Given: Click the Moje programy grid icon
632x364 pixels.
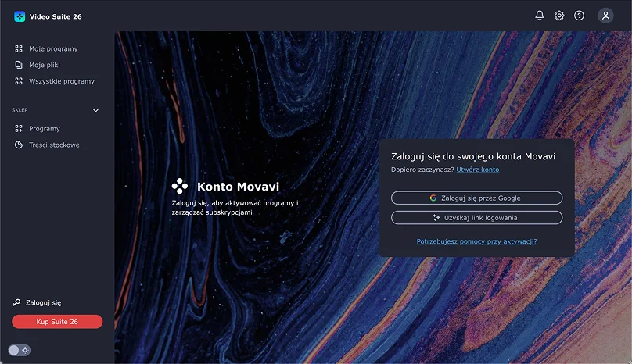Looking at the screenshot, I should click(x=19, y=48).
